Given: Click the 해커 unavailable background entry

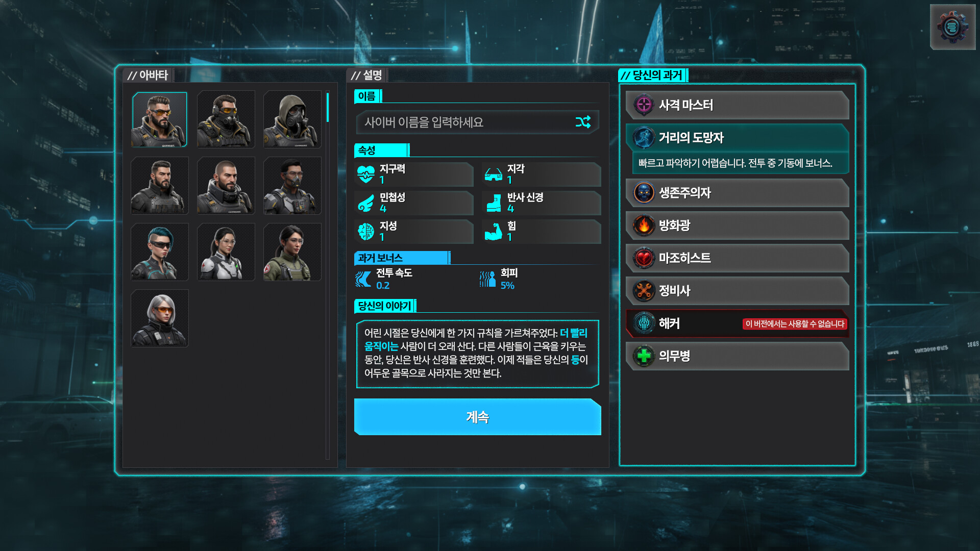Looking at the screenshot, I should (738, 323).
